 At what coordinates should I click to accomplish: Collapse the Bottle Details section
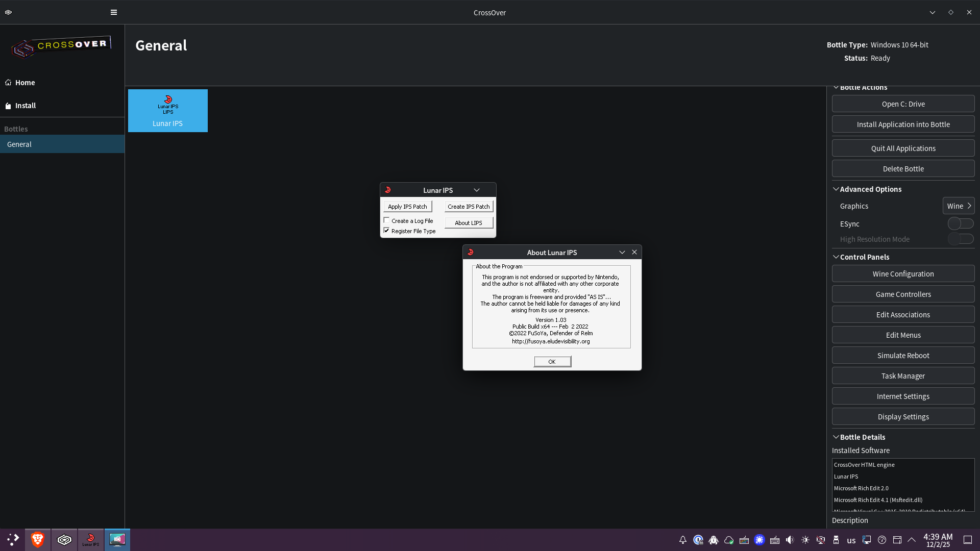tap(836, 437)
